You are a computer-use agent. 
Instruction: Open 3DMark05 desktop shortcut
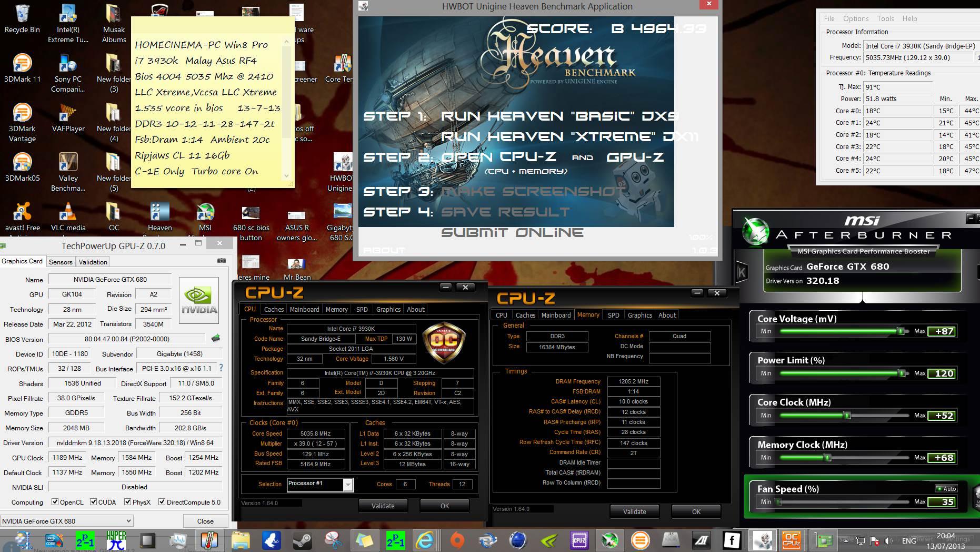pyautogui.click(x=22, y=167)
